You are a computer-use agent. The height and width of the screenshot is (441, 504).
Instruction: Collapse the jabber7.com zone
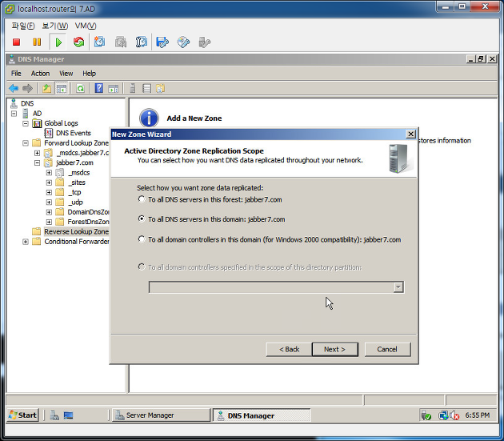[x=38, y=162]
